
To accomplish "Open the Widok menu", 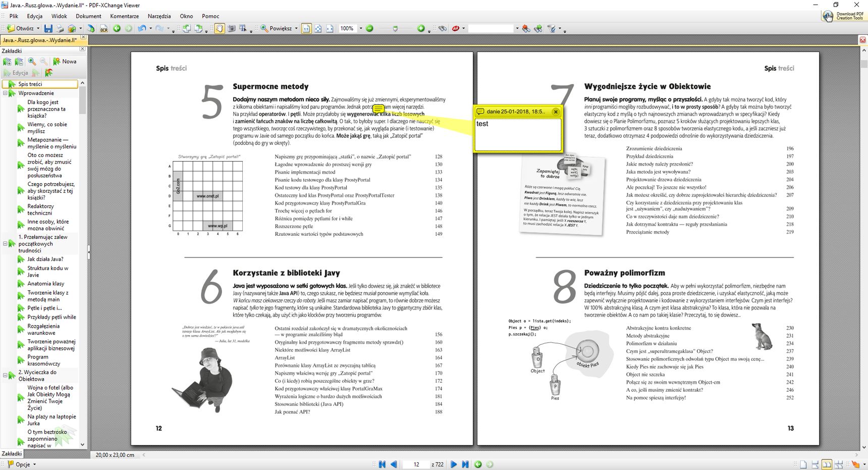I will point(59,16).
